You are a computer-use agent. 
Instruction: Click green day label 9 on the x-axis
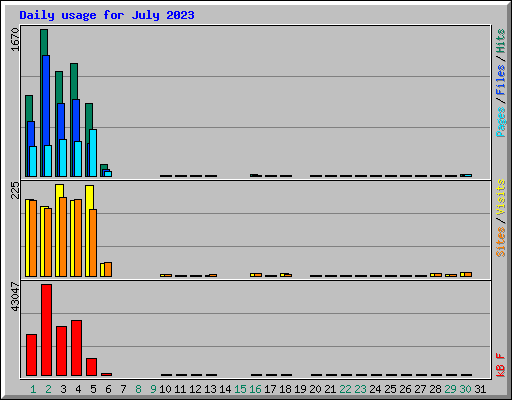tap(153, 389)
